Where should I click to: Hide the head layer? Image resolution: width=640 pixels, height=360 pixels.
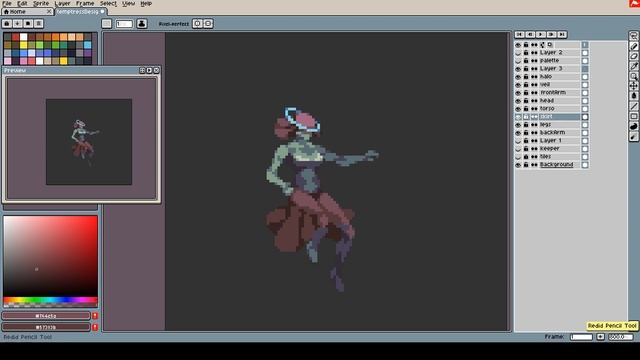(x=518, y=100)
